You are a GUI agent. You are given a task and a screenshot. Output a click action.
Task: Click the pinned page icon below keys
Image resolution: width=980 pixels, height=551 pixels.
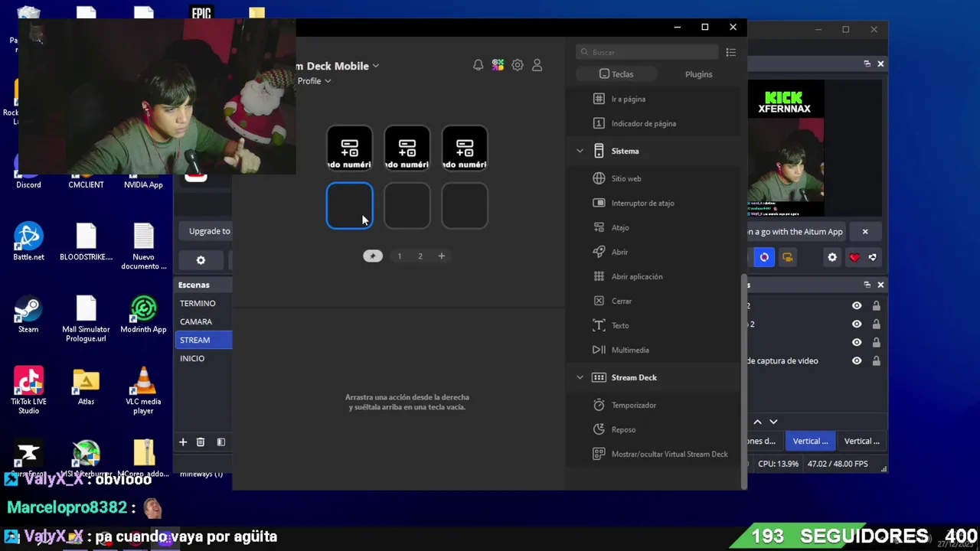tap(373, 256)
